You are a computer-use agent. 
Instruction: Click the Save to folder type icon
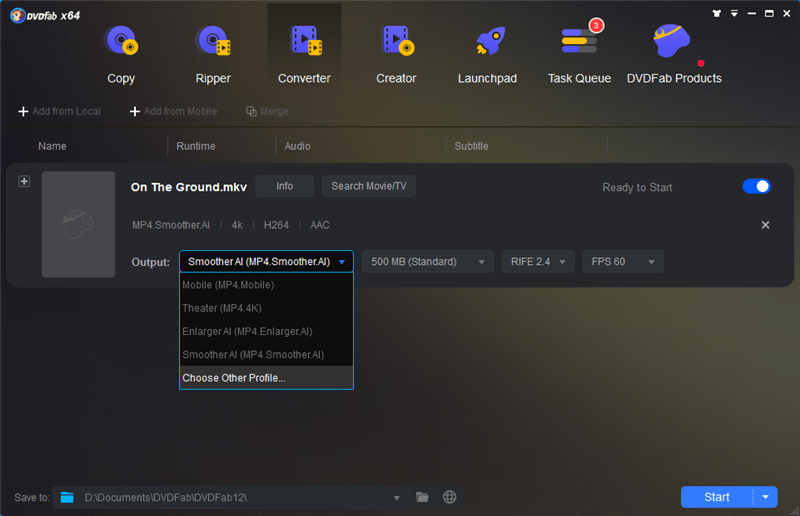point(67,497)
